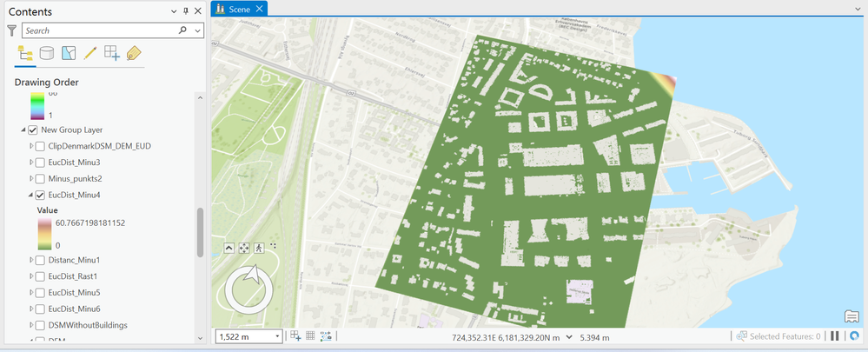
Task: Check the Distanc_Minu1 layer checkbox
Action: point(40,260)
